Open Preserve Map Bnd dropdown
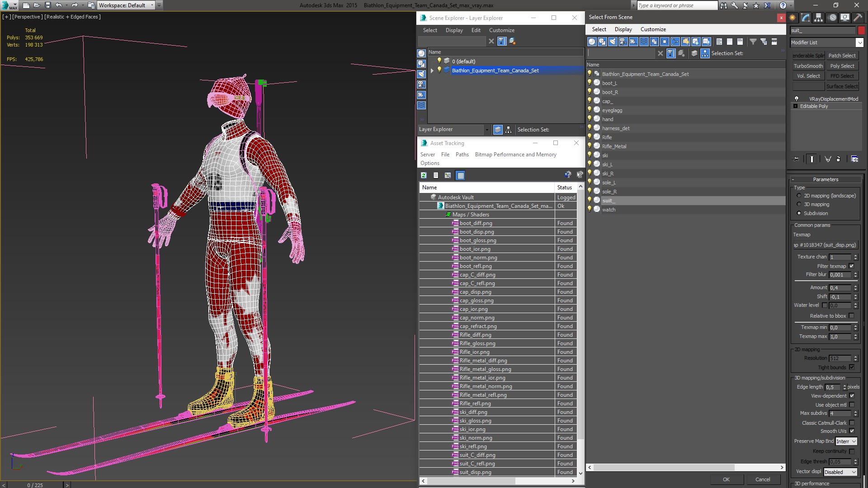 point(846,441)
